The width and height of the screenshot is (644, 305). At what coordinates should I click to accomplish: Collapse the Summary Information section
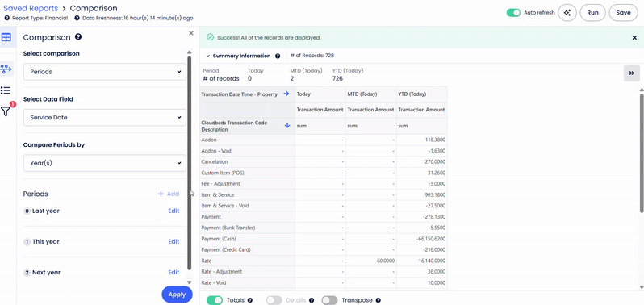208,56
